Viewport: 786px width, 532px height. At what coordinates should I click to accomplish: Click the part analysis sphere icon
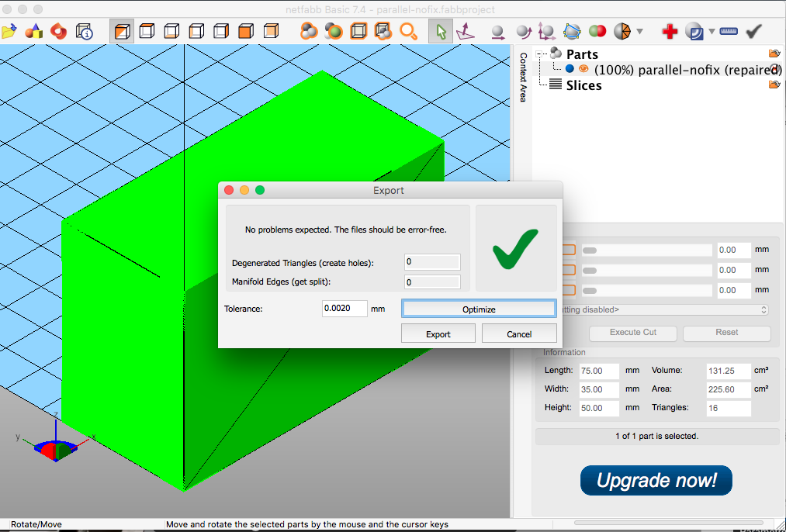pos(694,32)
